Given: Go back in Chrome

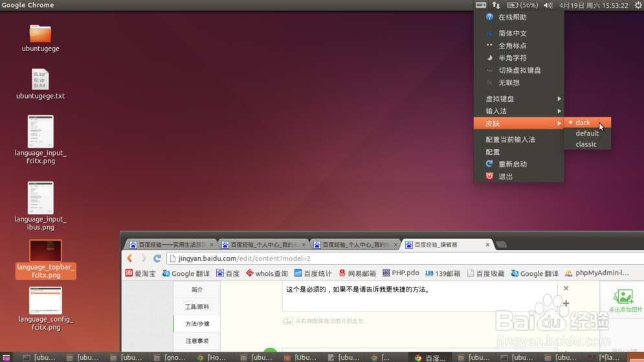Looking at the screenshot, I should [x=130, y=258].
